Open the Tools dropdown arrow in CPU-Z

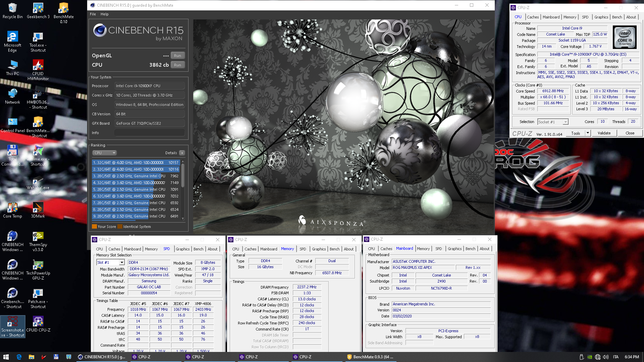[588, 133]
